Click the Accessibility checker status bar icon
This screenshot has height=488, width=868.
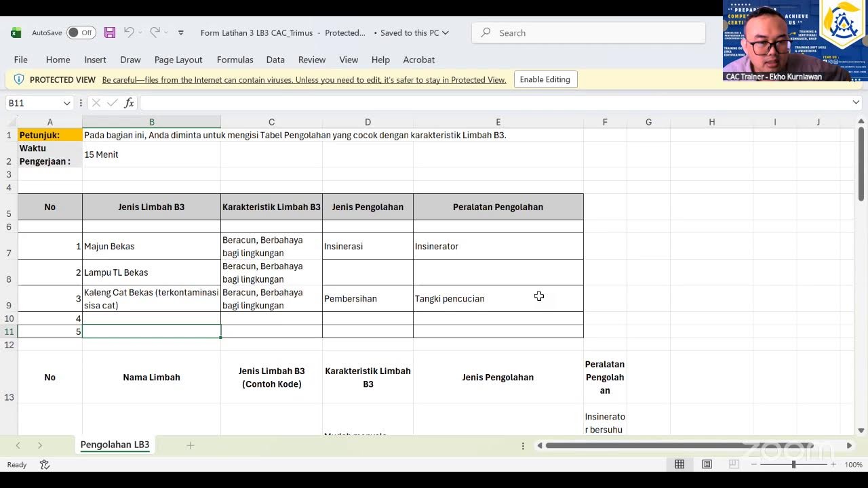coord(45,465)
